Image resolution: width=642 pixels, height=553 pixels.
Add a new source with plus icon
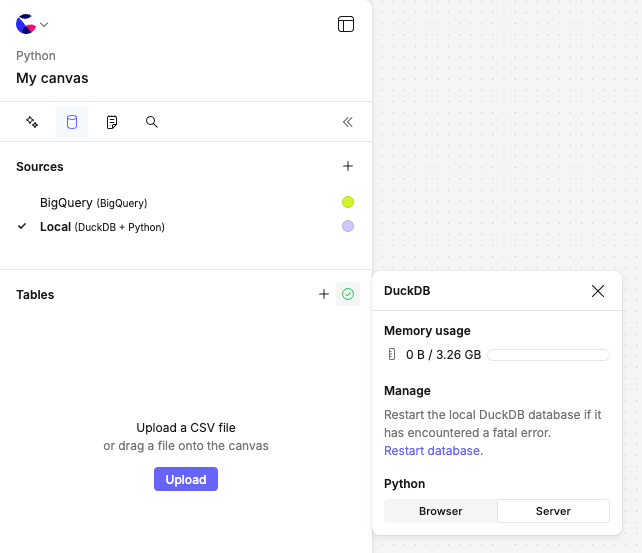tap(348, 166)
